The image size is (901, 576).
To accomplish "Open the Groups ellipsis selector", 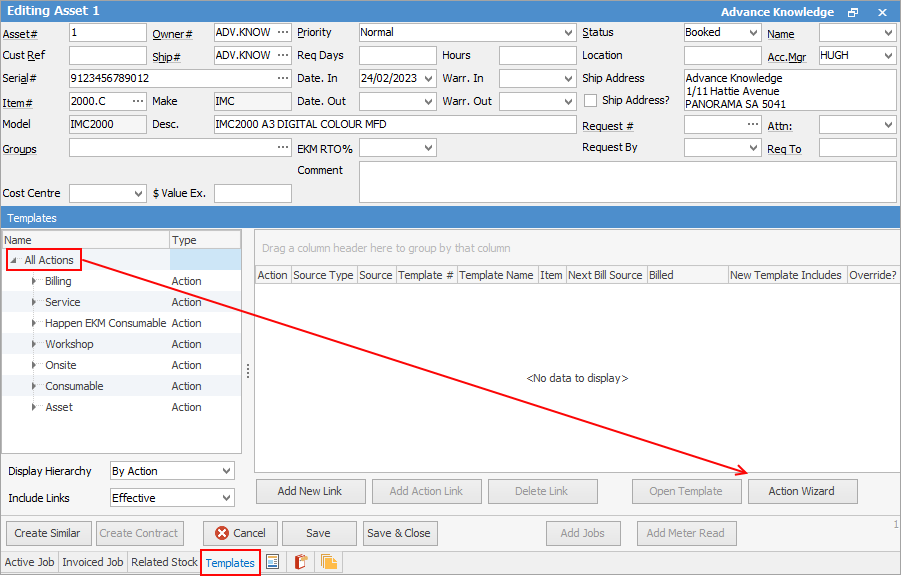I will coord(283,148).
